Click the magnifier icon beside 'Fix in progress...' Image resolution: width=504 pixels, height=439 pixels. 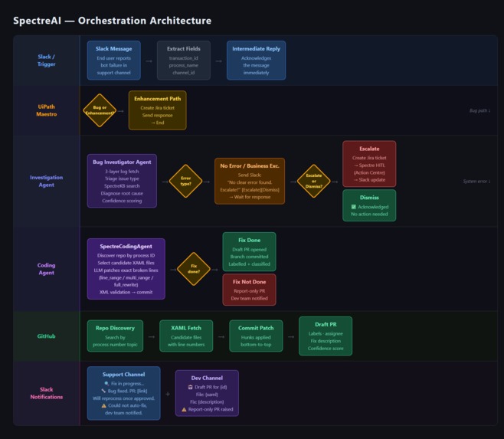106,384
